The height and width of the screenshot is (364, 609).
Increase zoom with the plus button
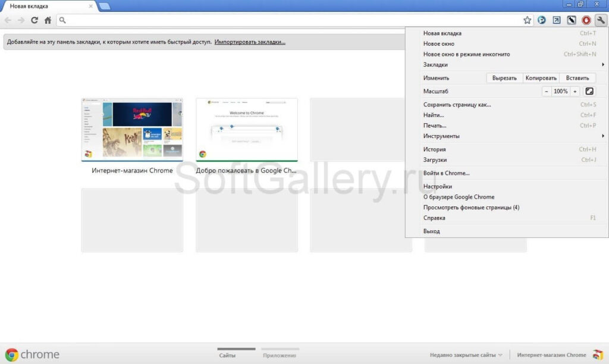click(575, 91)
